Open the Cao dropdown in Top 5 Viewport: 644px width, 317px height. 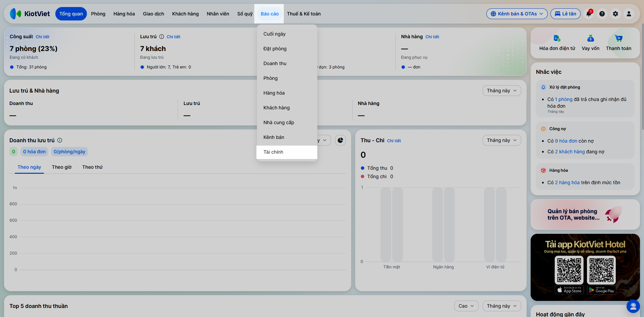(x=466, y=306)
